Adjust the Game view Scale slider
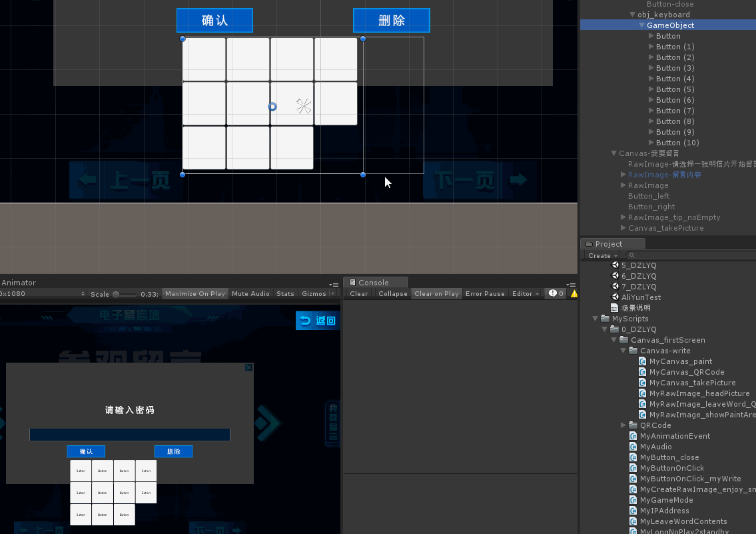 (x=115, y=293)
